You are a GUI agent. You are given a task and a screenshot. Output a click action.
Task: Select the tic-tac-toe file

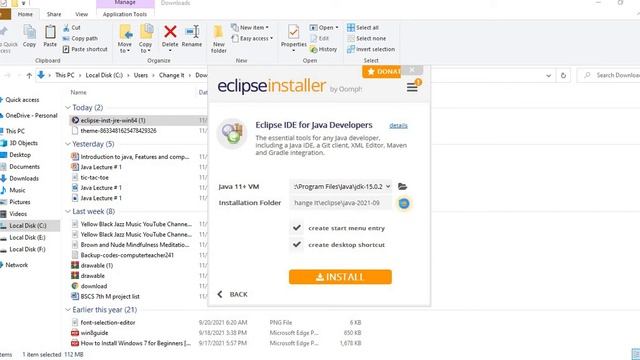point(95,178)
